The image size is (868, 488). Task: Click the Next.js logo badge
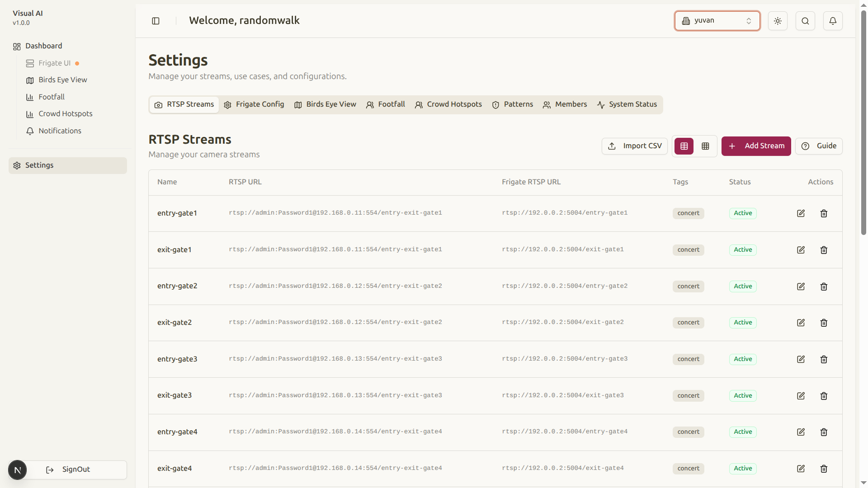click(18, 470)
